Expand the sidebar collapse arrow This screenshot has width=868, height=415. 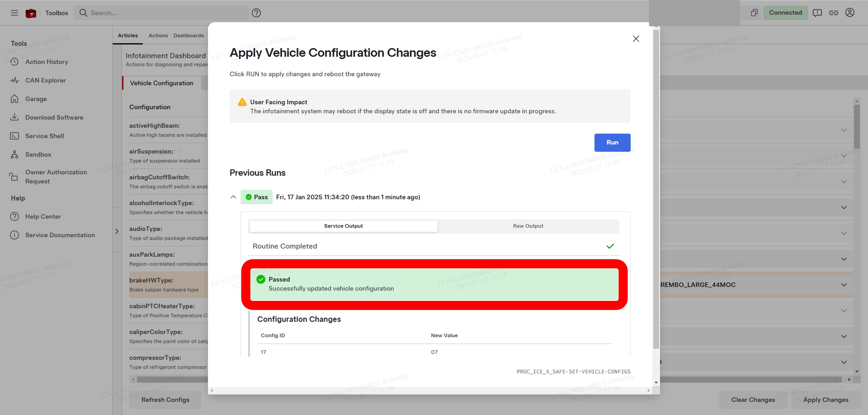pos(117,231)
